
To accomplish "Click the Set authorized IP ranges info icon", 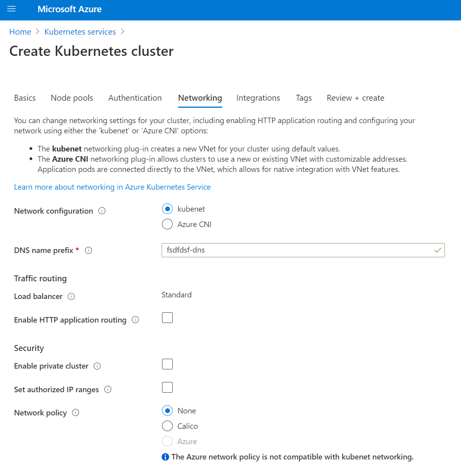I will pos(108,389).
